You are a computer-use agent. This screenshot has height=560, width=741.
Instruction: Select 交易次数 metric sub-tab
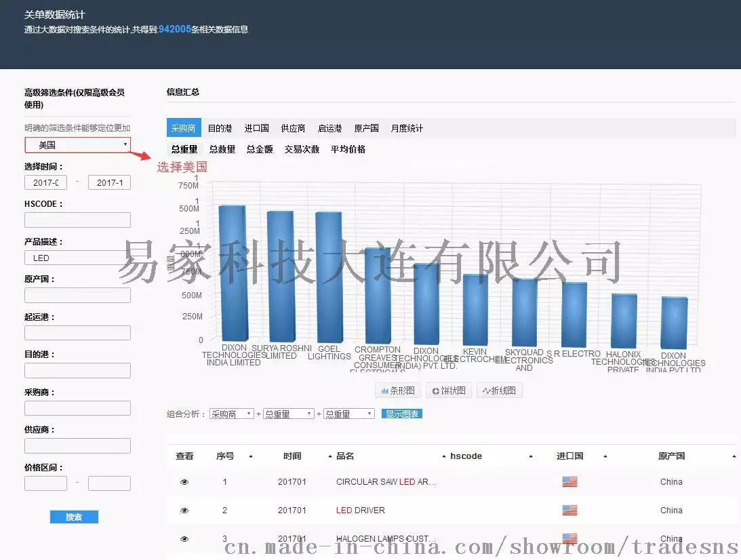(302, 149)
